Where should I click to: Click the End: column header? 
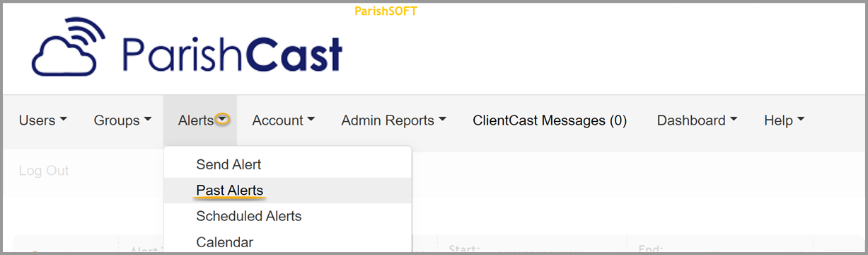[x=651, y=249]
